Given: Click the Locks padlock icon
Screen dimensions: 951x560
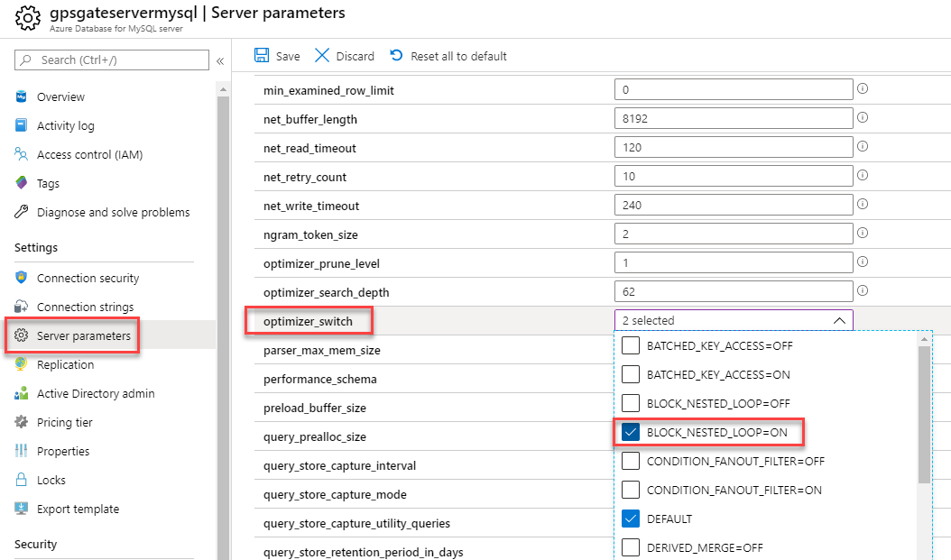Looking at the screenshot, I should [22, 480].
